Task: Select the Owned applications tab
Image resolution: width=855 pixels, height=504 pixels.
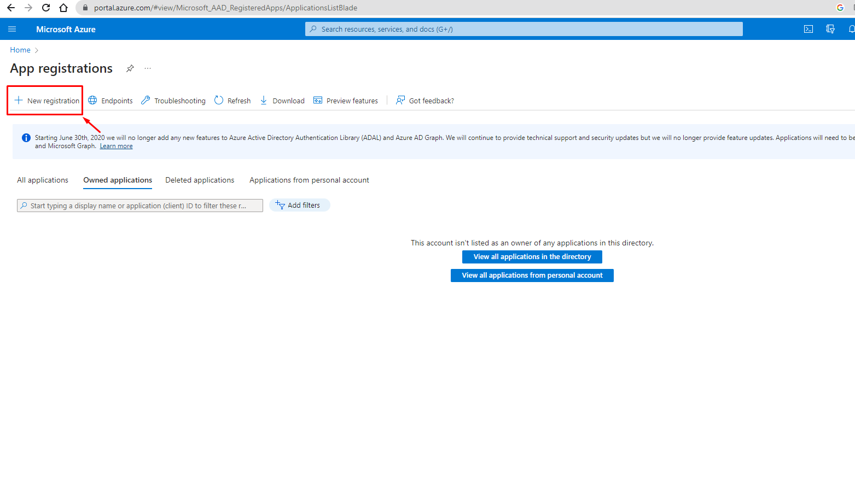Action: [x=118, y=180]
